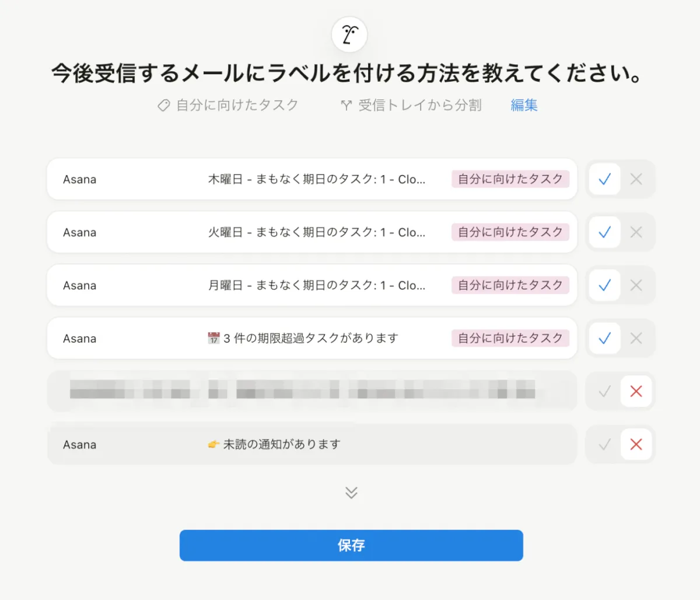Click red X on the blurred email row
The image size is (700, 600).
(x=636, y=392)
